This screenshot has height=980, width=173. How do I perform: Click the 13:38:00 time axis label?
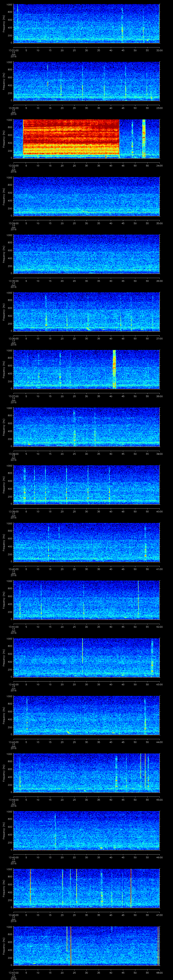pos(13,454)
